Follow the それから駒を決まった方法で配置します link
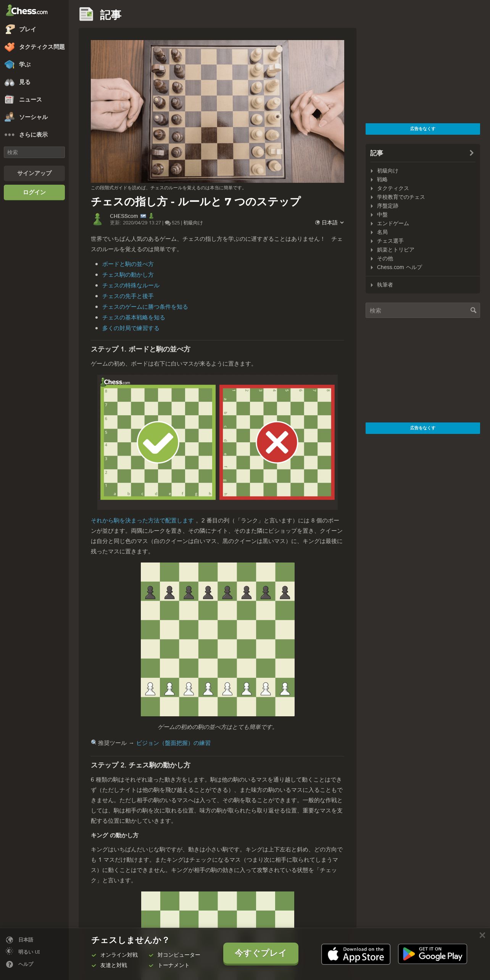The height and width of the screenshot is (980, 490). click(142, 521)
